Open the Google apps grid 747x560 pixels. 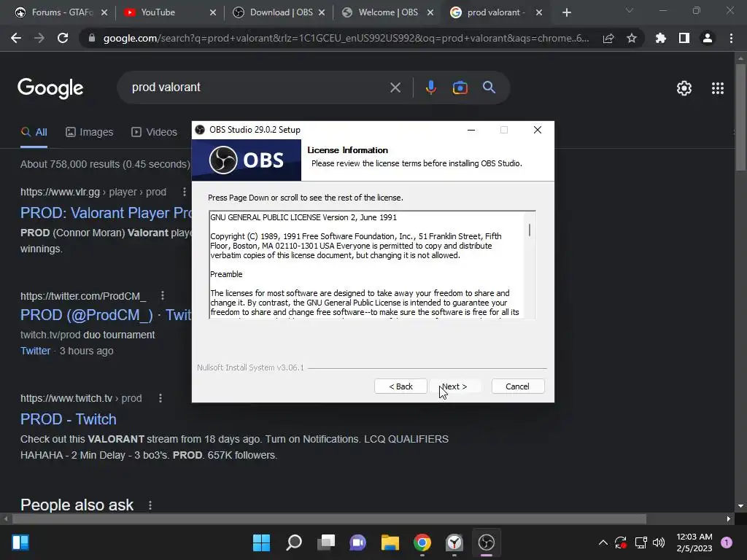pyautogui.click(x=718, y=88)
